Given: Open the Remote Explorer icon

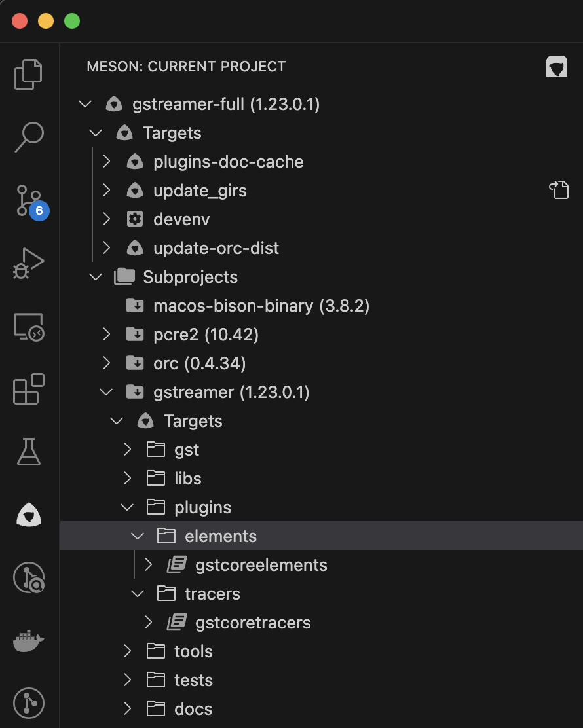Looking at the screenshot, I should tap(29, 327).
